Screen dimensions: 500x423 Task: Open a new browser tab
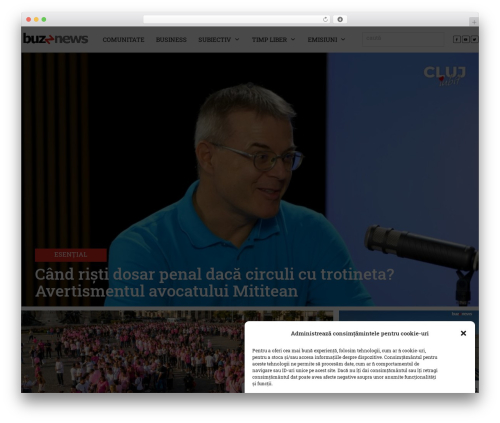point(474,22)
